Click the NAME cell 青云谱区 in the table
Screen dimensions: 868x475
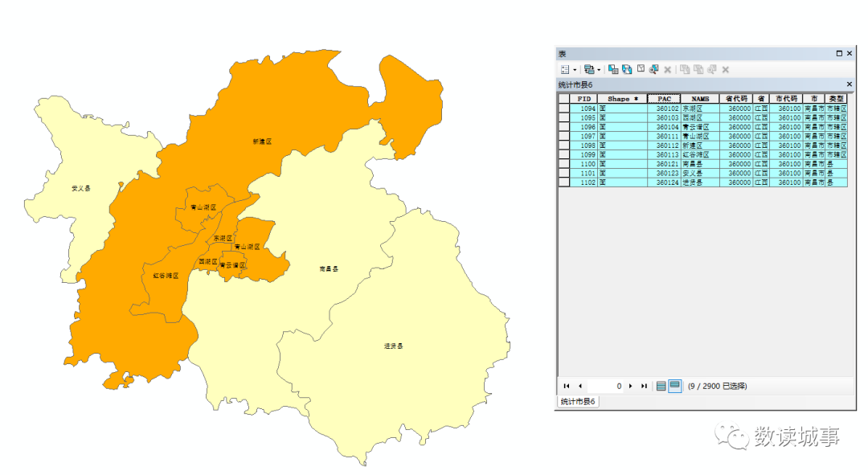[x=700, y=127]
